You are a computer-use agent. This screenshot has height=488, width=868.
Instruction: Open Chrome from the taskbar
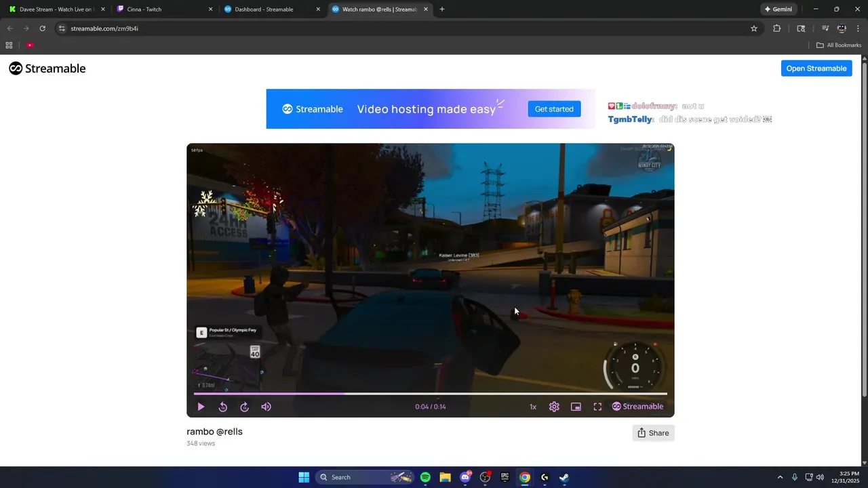pos(525,477)
